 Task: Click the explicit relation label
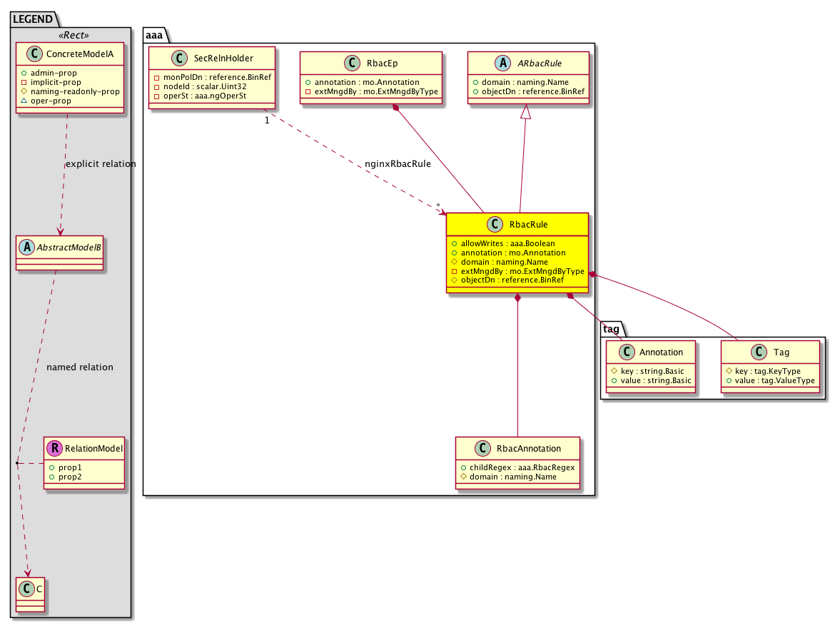click(100, 164)
